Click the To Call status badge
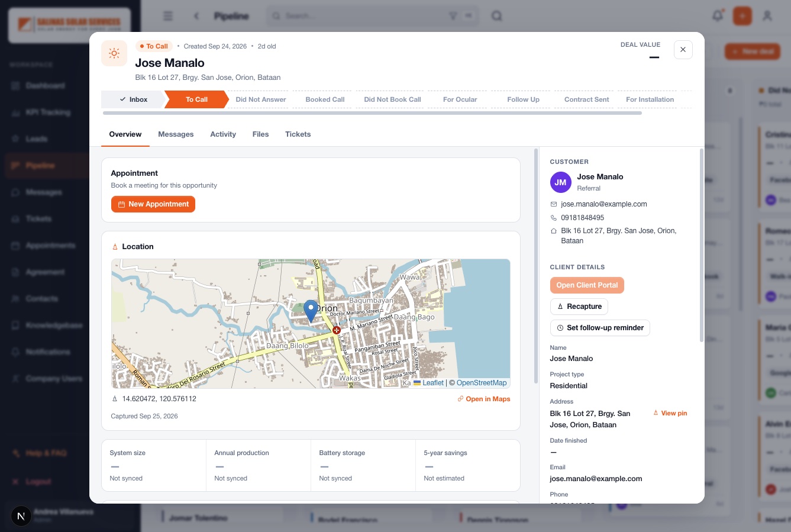Image resolution: width=791 pixels, height=532 pixels. tap(154, 46)
